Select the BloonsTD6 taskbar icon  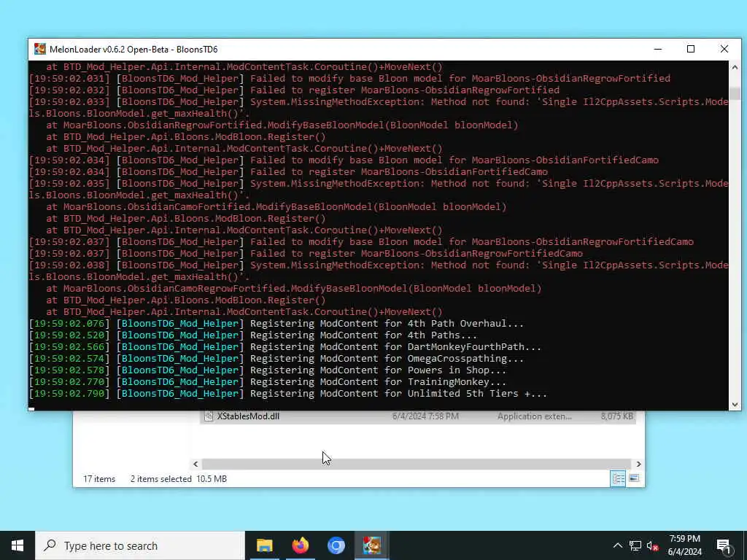pyautogui.click(x=371, y=545)
